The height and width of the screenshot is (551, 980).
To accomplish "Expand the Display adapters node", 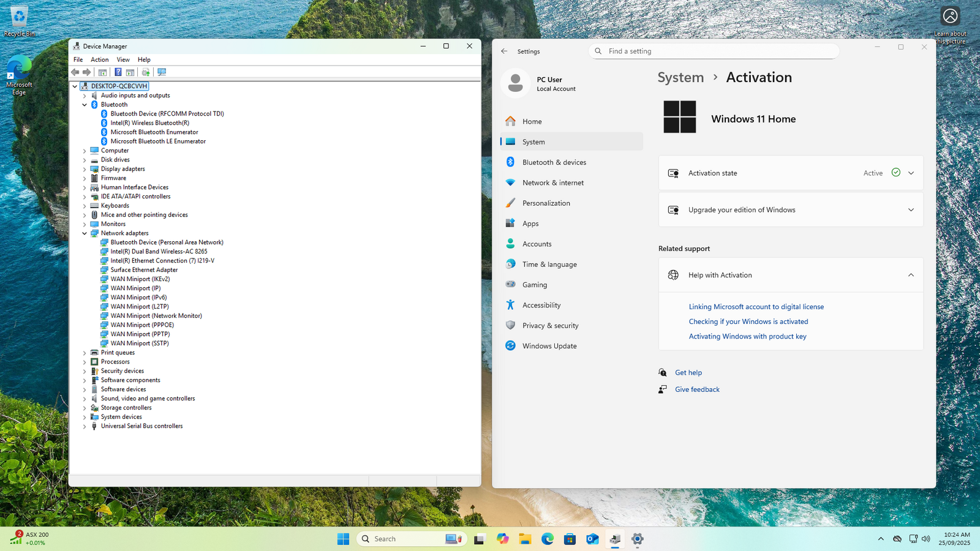I will coord(85,169).
